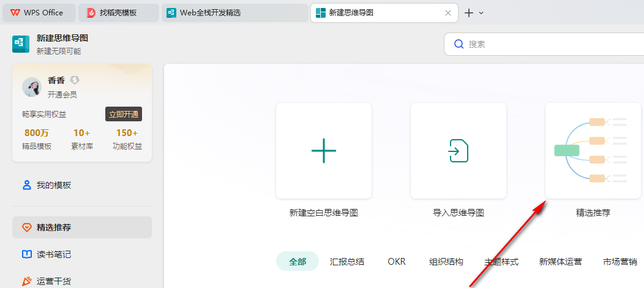Click the 150+ 功能权益 stat

(127, 139)
